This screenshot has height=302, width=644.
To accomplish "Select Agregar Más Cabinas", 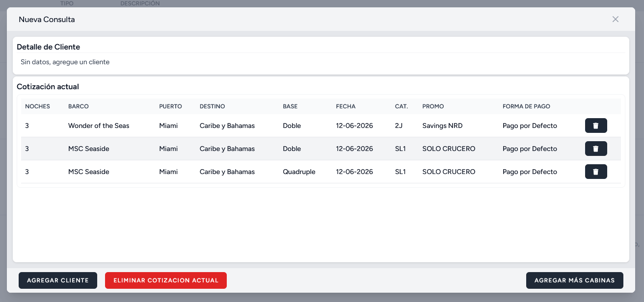I will (x=574, y=280).
